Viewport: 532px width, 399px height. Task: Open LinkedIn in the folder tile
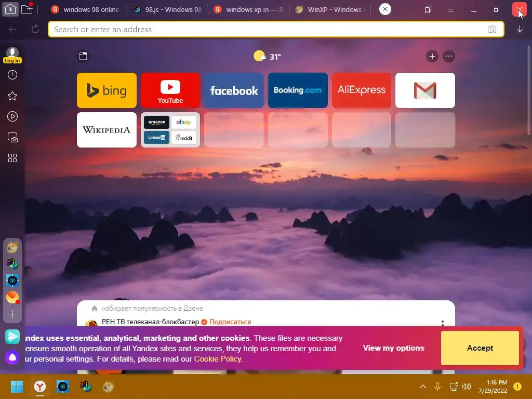(x=156, y=137)
